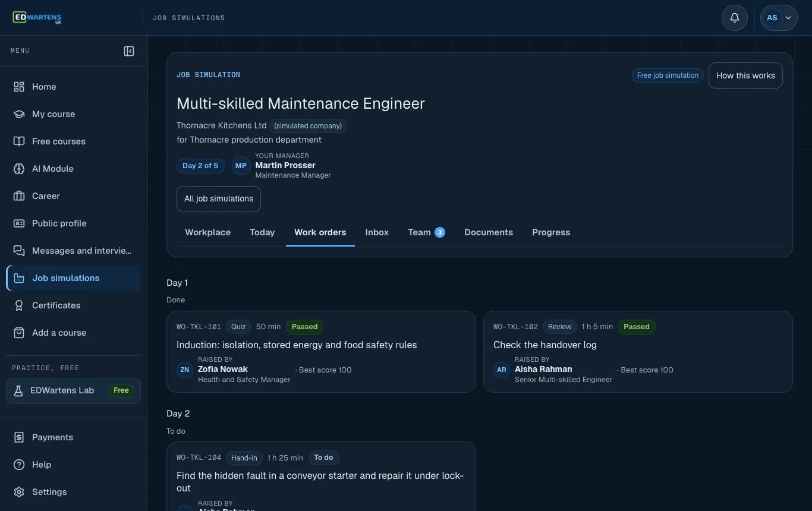Open Payments dollar icon
Image resolution: width=812 pixels, height=511 pixels.
[x=19, y=437]
